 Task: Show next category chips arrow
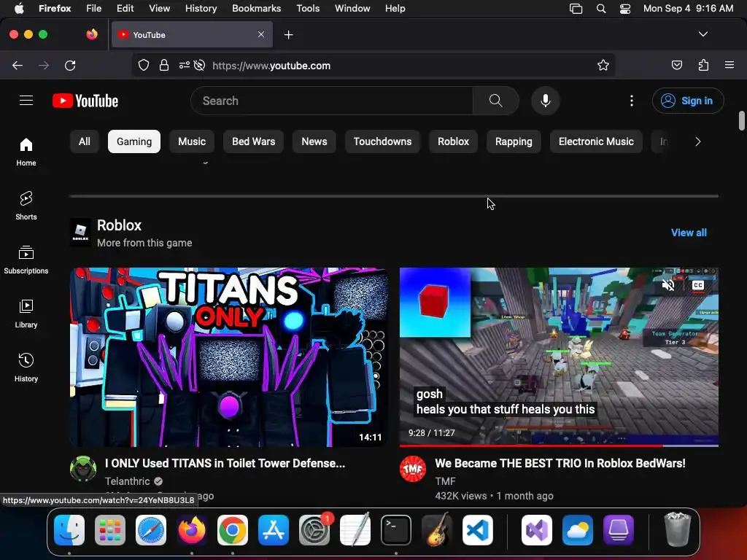697,141
